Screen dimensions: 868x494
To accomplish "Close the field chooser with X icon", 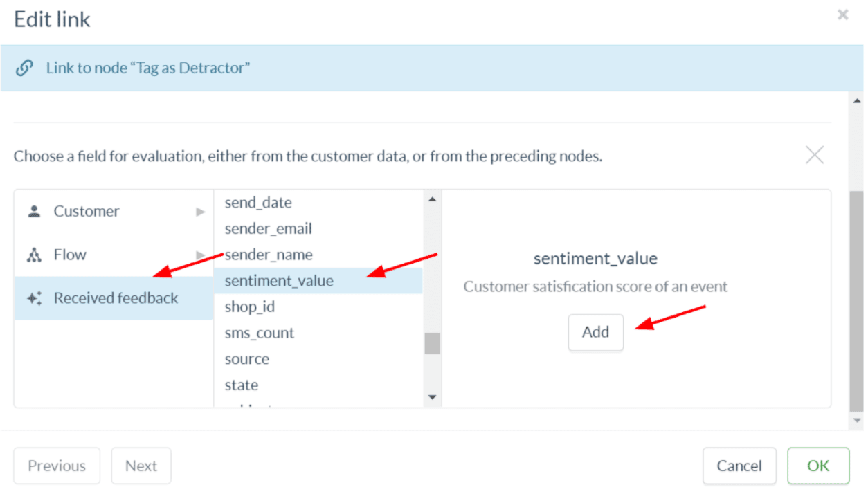I will [x=815, y=155].
